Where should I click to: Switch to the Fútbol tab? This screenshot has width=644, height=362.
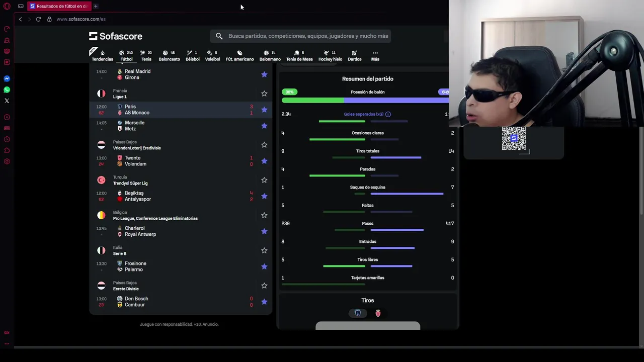[126, 55]
